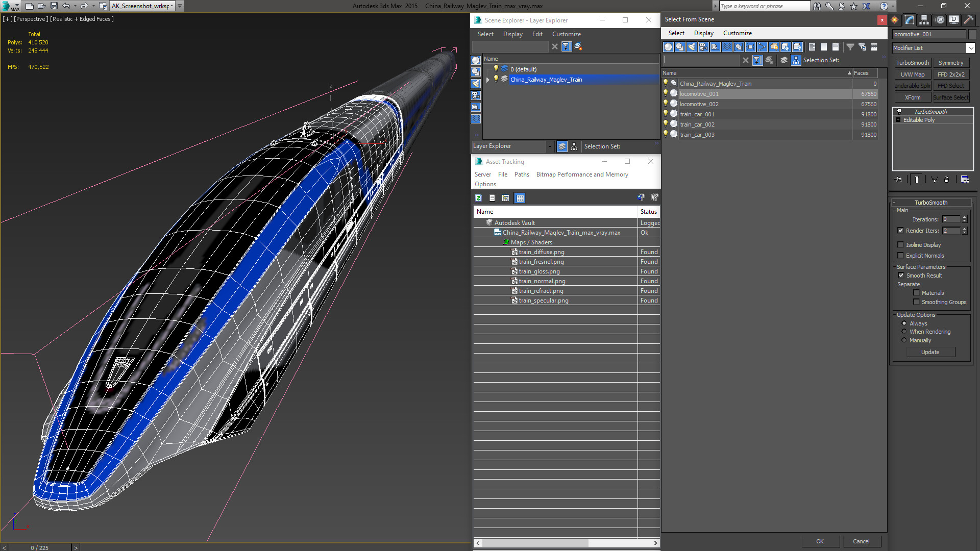Screen dimensions: 980x551
Task: Open the Modify command panel tab
Action: pyautogui.click(x=910, y=20)
